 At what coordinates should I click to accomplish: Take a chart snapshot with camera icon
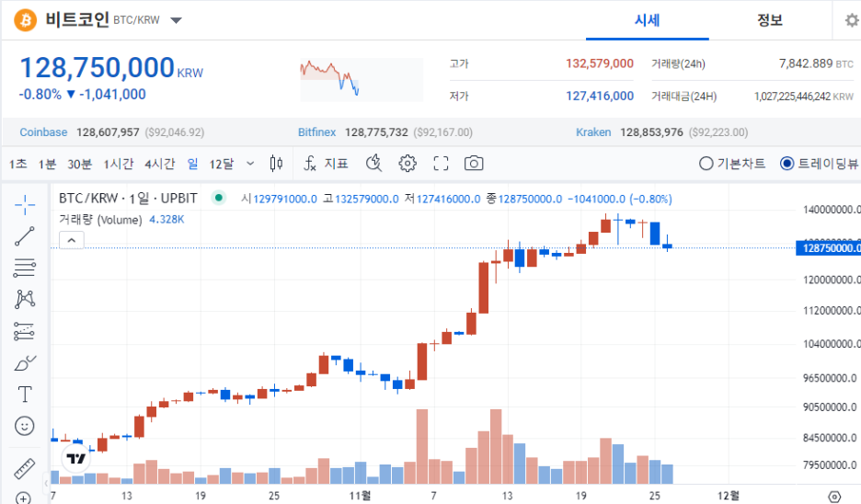tap(474, 164)
